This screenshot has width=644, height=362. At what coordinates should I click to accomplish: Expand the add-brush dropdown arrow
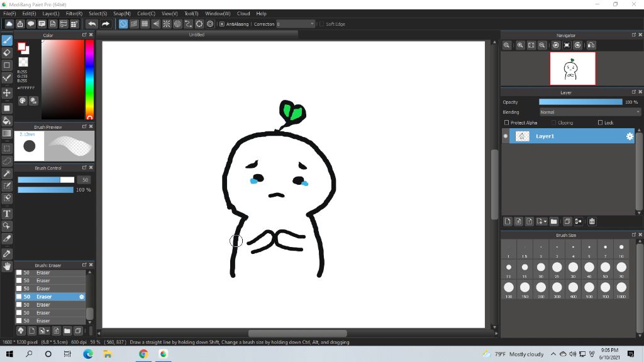[x=48, y=331]
